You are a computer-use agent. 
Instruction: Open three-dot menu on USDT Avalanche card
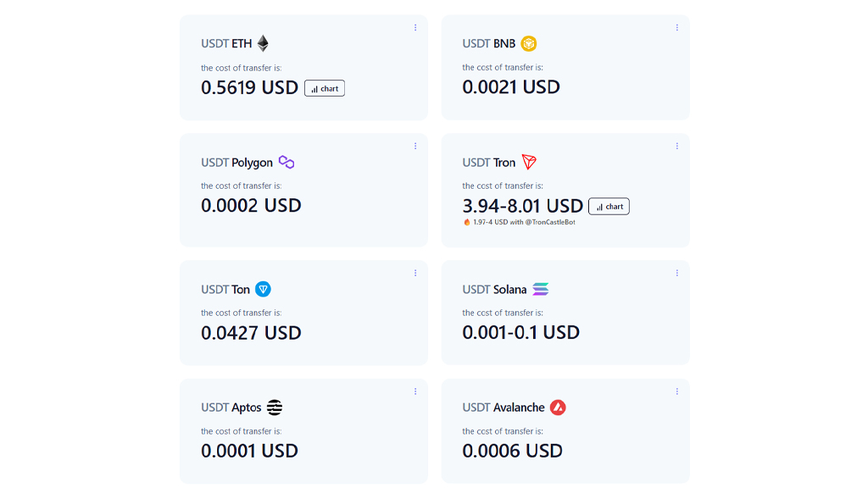pos(677,391)
